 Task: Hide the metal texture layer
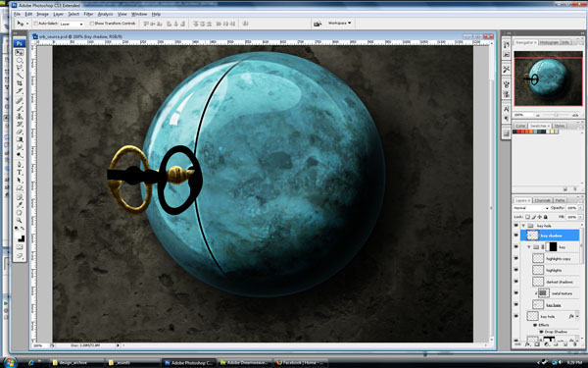point(516,293)
